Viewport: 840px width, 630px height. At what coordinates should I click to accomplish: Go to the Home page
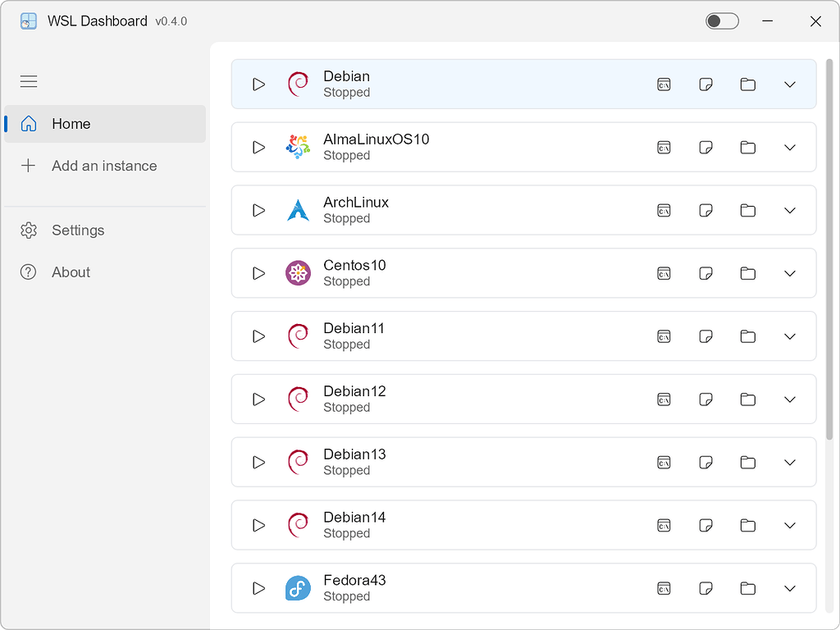point(105,124)
